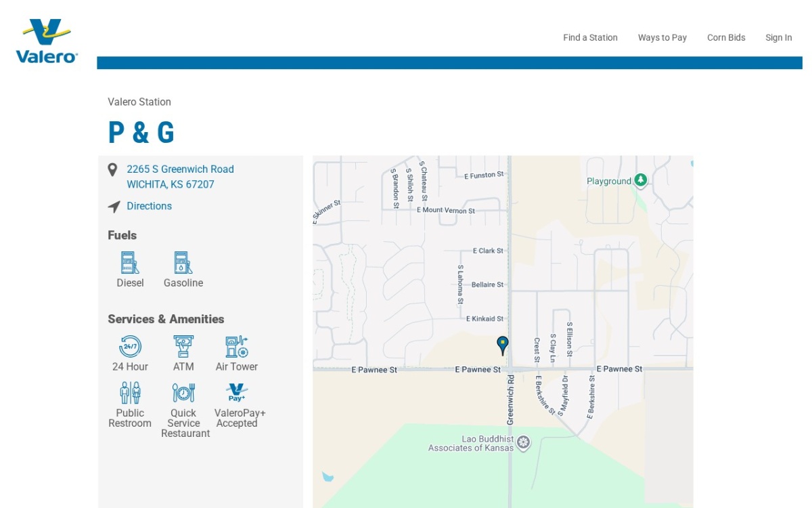
Task: Click 'S Brandon St' map label
Action: (x=394, y=188)
